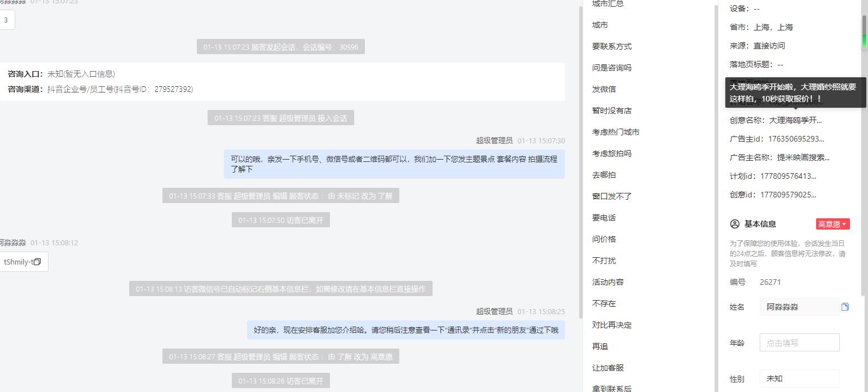The height and width of the screenshot is (392, 868).
Task: Click the 创意名称 大理海鸥季开 value
Action: (x=795, y=120)
